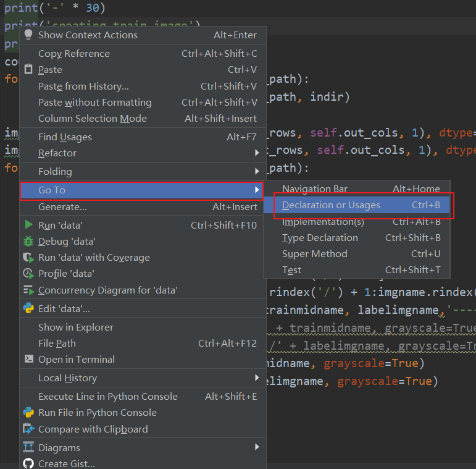The width and height of the screenshot is (476, 469).
Task: Click the lightbulb icon beside Show Context Actions
Action: tap(28, 35)
